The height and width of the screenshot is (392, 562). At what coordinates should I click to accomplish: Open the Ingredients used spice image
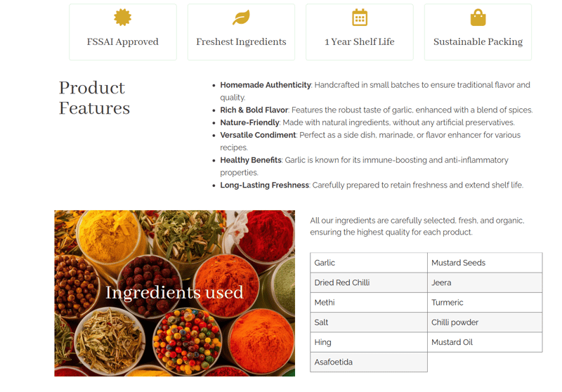(x=175, y=293)
